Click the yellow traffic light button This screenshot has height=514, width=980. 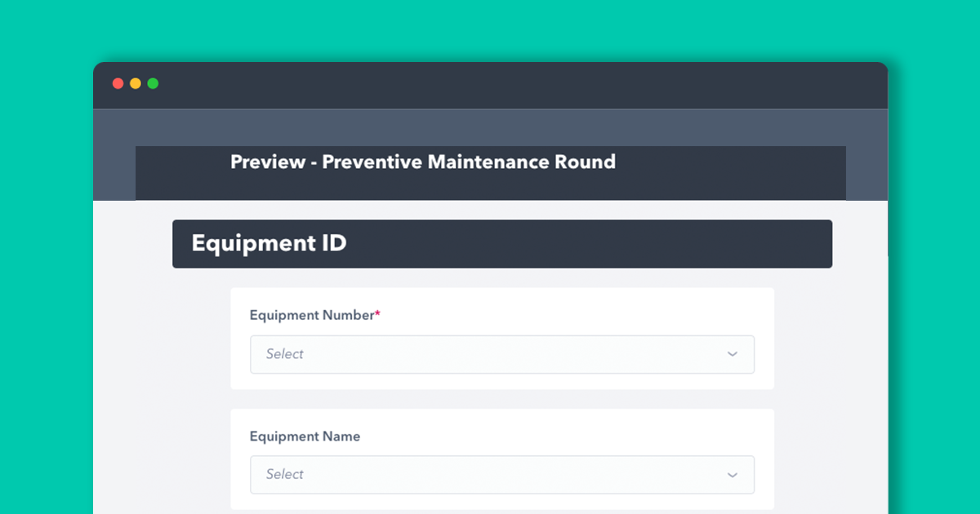[x=136, y=83]
